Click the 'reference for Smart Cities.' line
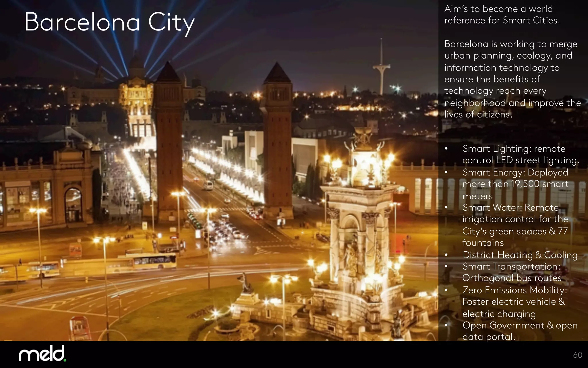588x368 pixels. pyautogui.click(x=502, y=20)
